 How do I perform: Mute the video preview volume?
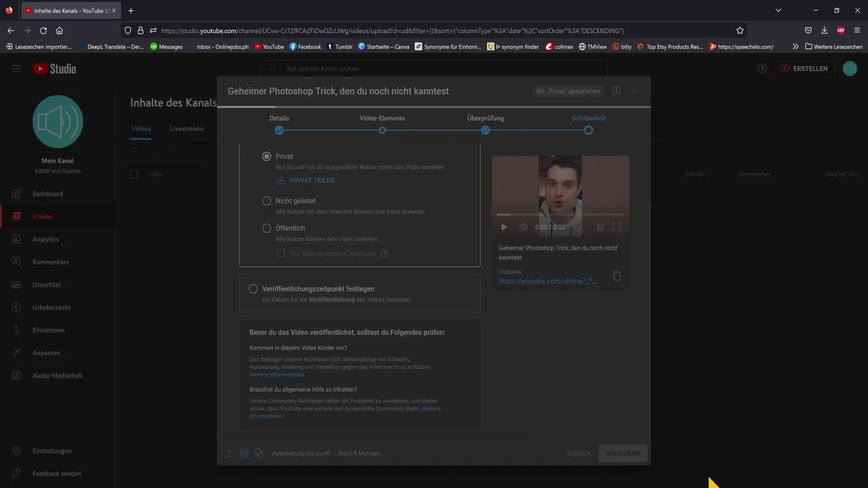coord(523,227)
